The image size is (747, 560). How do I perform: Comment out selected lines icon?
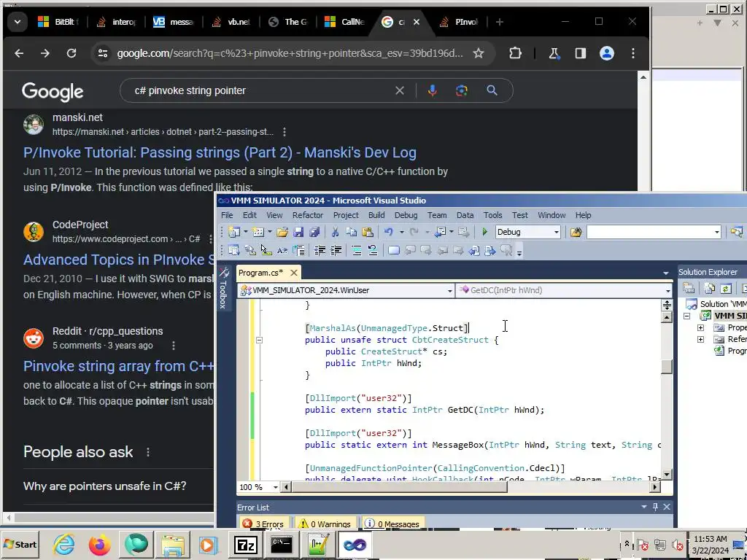pos(356,251)
